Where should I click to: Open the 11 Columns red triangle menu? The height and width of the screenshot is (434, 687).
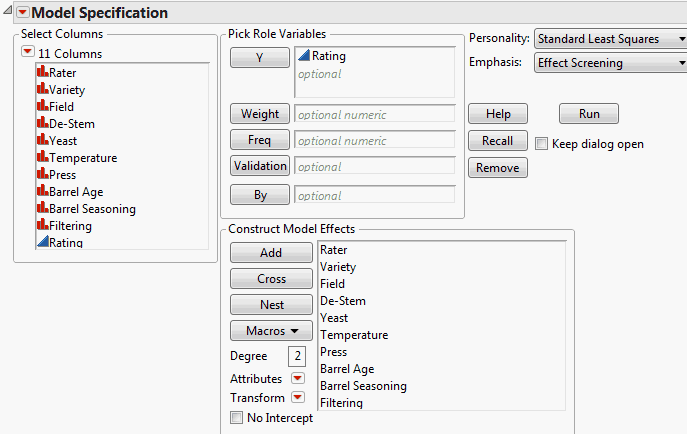pos(28,53)
